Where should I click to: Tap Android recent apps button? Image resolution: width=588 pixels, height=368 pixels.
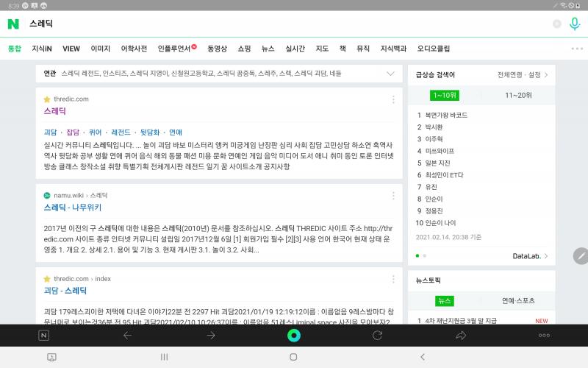pos(164,357)
